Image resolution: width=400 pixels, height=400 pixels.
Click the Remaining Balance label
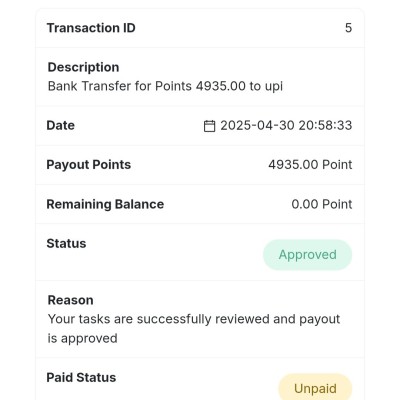[x=105, y=204]
